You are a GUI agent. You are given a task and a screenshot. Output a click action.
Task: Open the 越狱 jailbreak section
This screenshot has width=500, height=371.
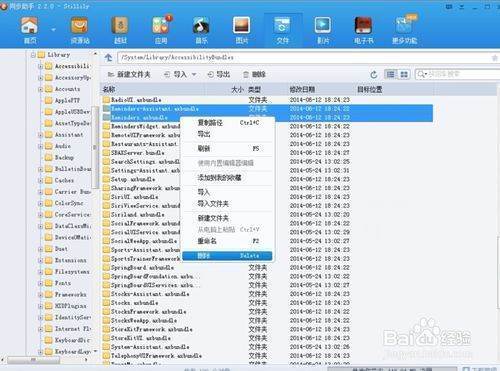(120, 31)
